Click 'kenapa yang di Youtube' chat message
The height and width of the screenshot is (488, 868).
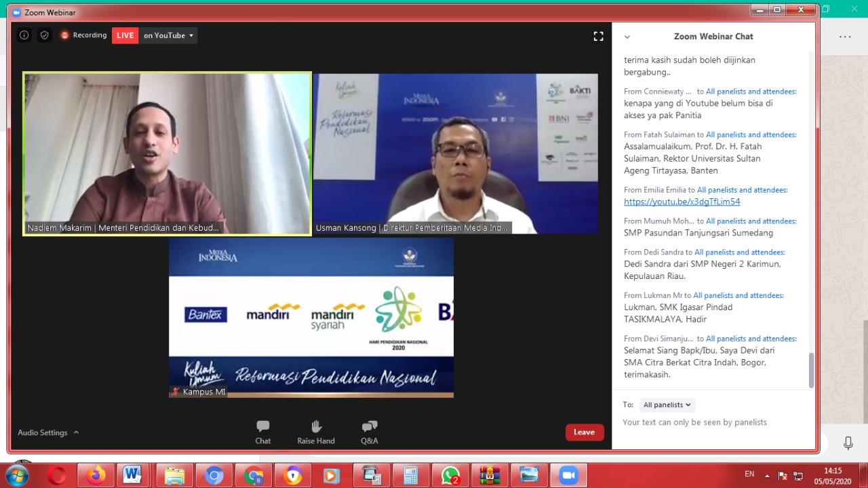[698, 109]
